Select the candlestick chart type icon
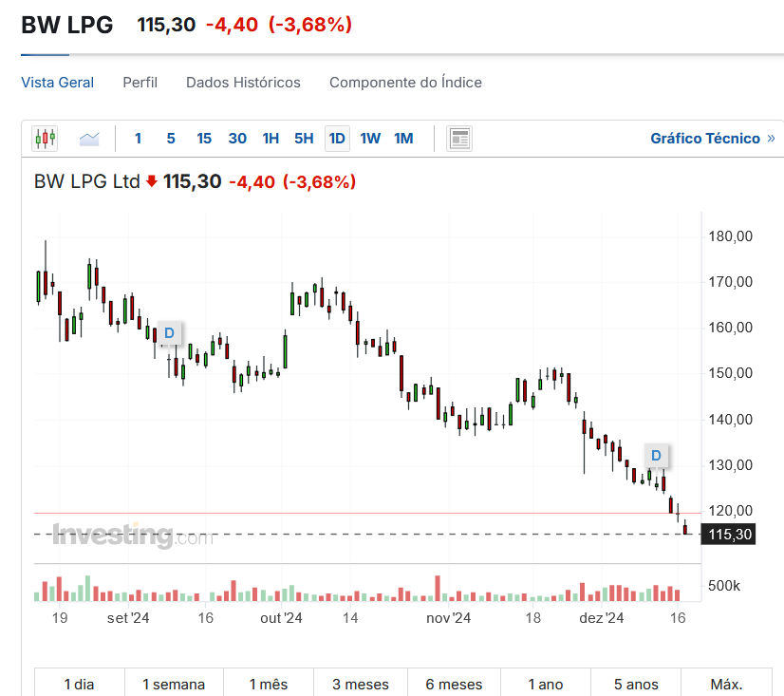Image resolution: width=784 pixels, height=696 pixels. click(x=45, y=138)
